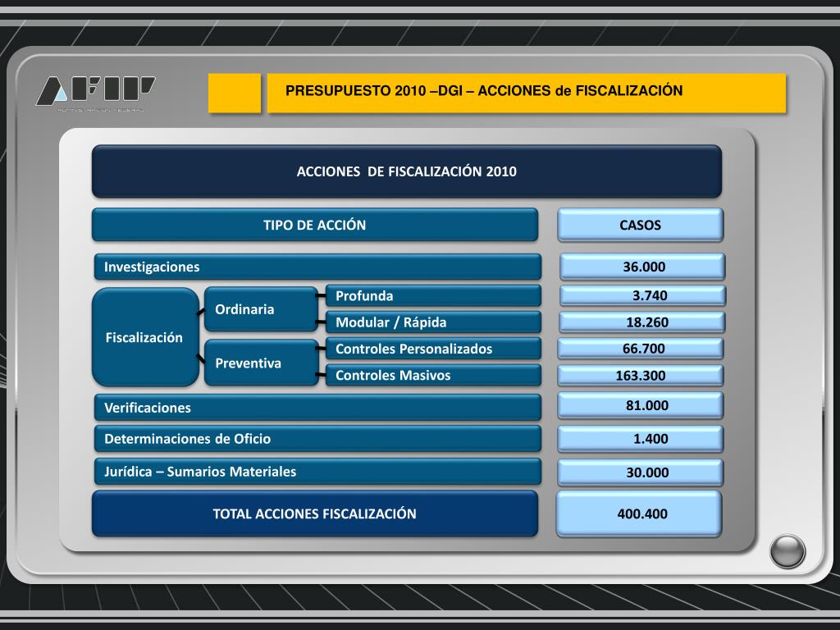The width and height of the screenshot is (840, 630).
Task: Select the 'Verificaciones' row
Action: coord(317,408)
